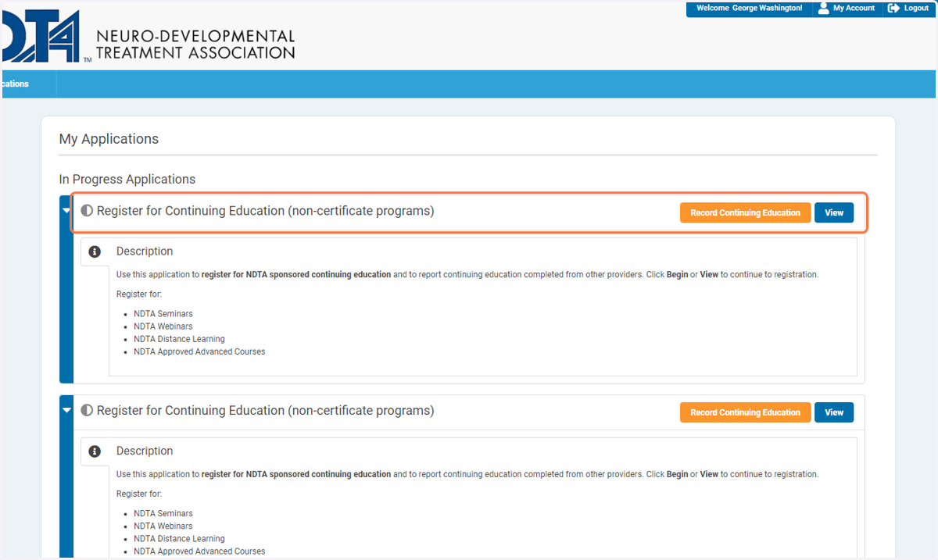The image size is (938, 560).
Task: Click Description heading in first application
Action: tap(145, 251)
